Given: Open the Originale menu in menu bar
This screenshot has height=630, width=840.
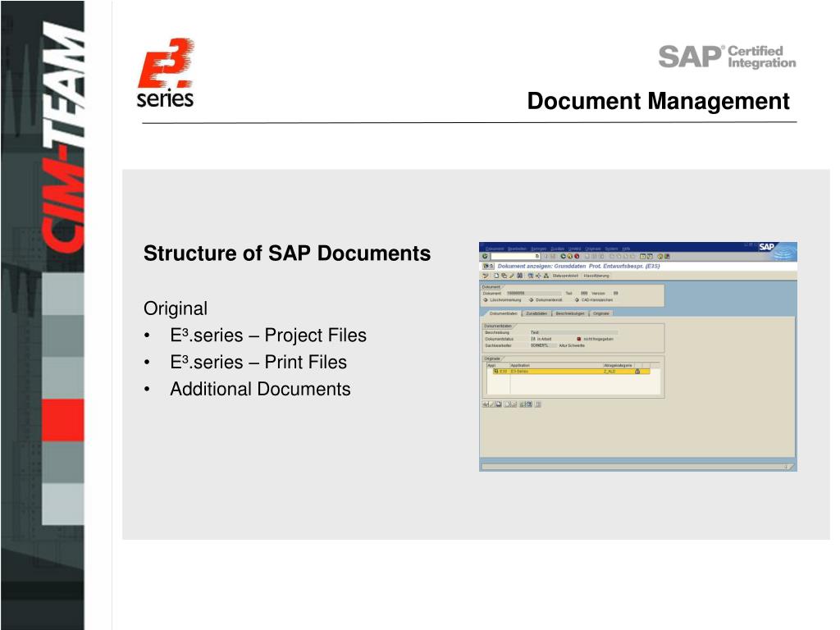Looking at the screenshot, I should click(593, 249).
